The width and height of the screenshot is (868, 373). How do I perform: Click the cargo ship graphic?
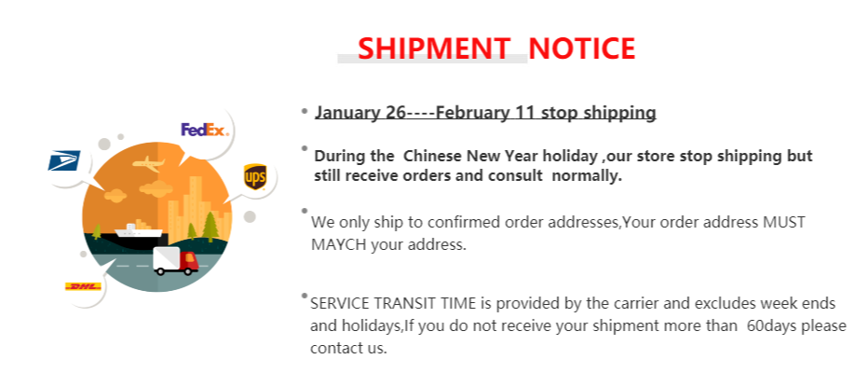[139, 228]
